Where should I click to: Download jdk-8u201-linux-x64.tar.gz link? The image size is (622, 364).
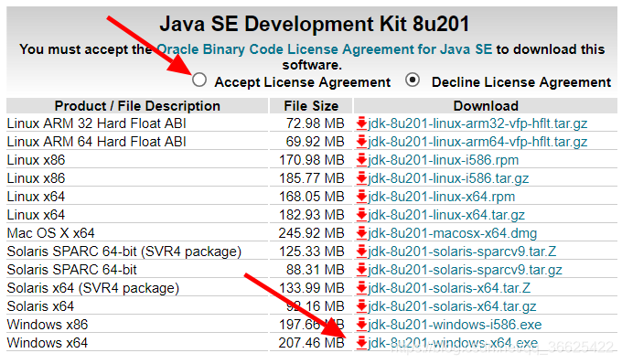tap(446, 215)
